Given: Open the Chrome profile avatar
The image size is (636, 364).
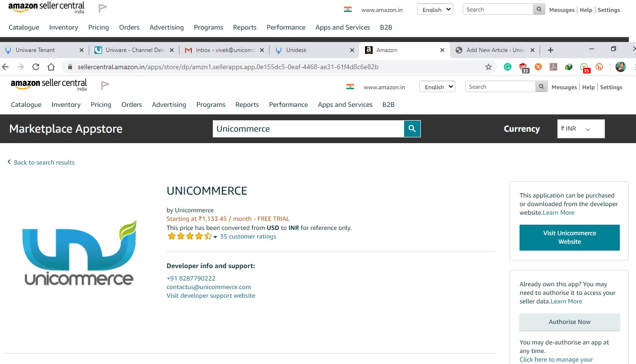Looking at the screenshot, I should click(x=620, y=67).
